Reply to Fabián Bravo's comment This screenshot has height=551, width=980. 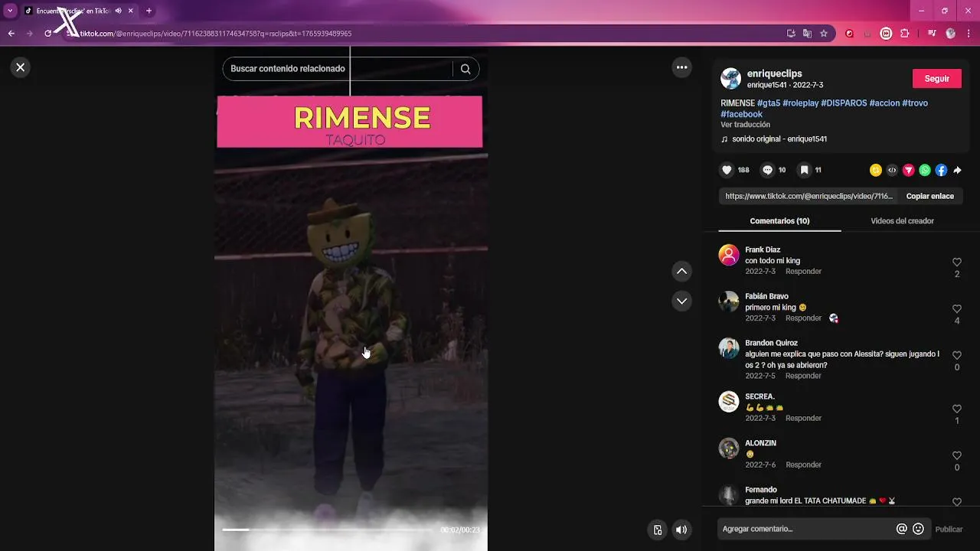coord(803,318)
